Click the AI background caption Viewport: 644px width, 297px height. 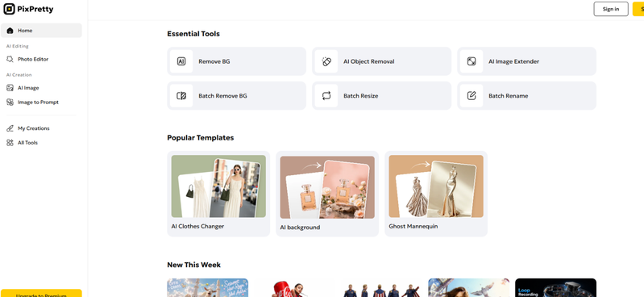300,227
